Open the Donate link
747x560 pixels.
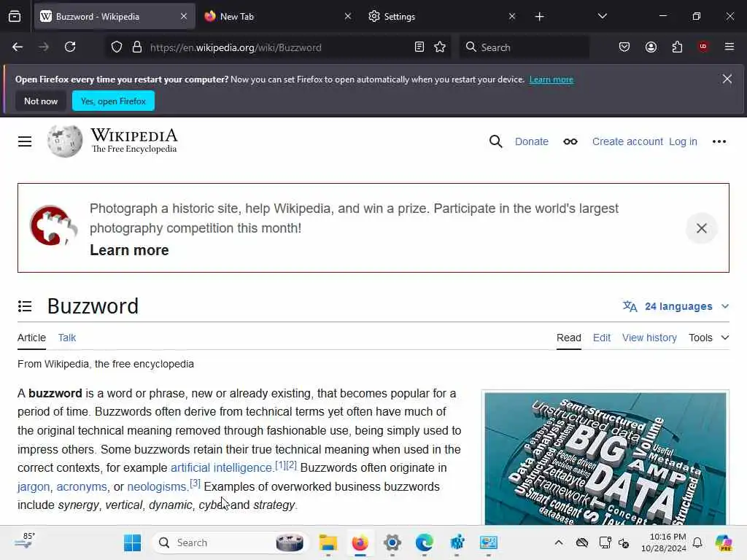532,141
